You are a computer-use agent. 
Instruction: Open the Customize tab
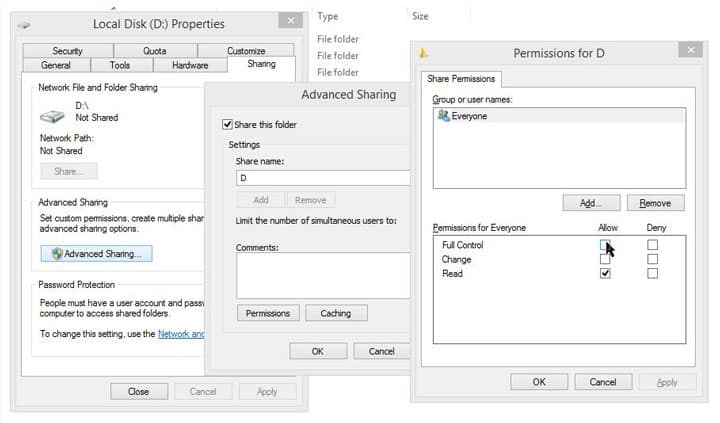tap(246, 51)
